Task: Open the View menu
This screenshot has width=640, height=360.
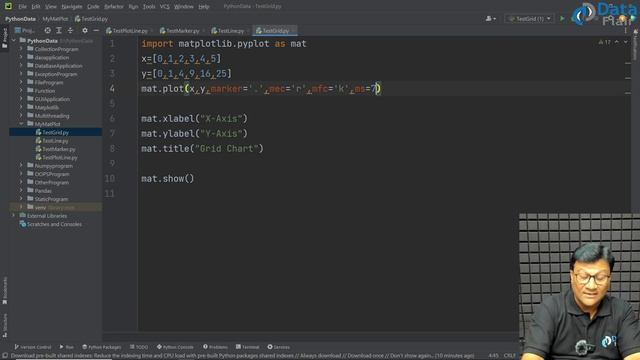Action: [51, 7]
